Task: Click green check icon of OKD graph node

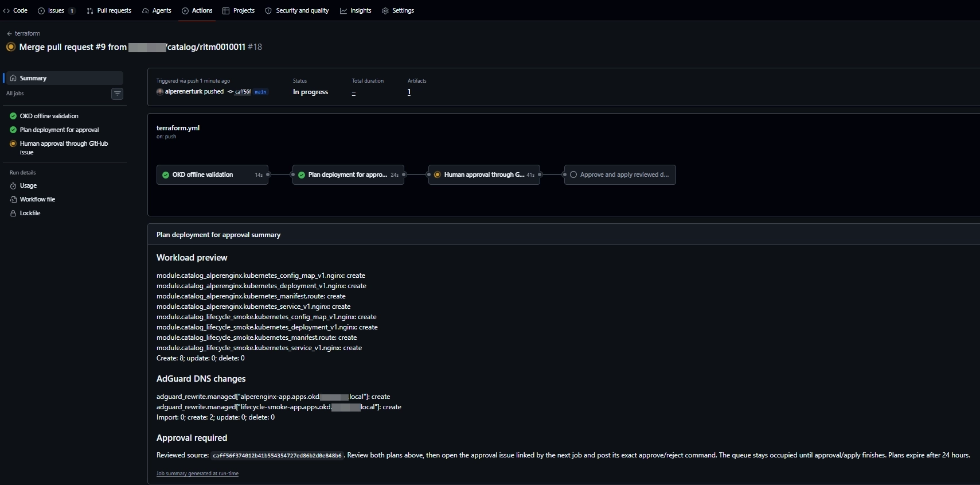Action: [166, 174]
